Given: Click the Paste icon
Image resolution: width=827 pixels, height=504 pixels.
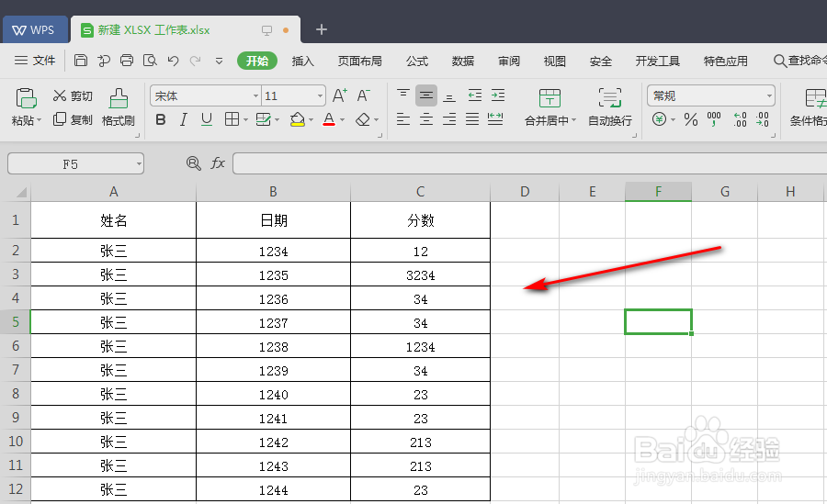Looking at the screenshot, I should 26,99.
